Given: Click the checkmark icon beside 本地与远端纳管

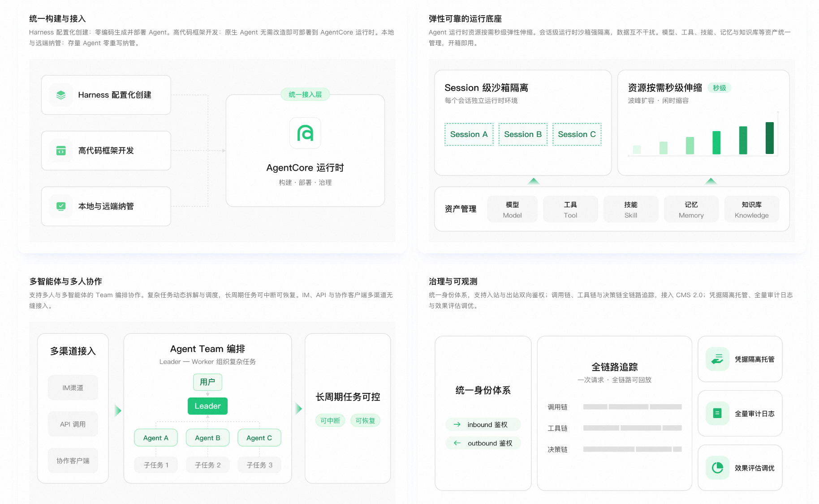Looking at the screenshot, I should coord(61,206).
